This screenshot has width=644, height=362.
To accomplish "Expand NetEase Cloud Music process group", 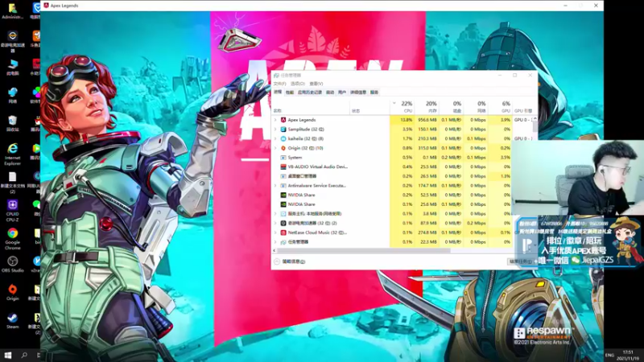I will pos(275,232).
